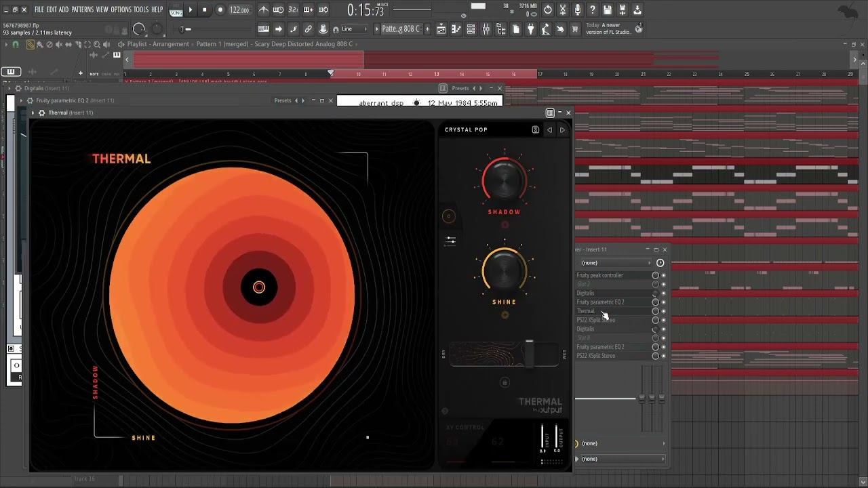Click the Thermal save preset icon
Image resolution: width=868 pixels, height=488 pixels.
click(x=536, y=129)
